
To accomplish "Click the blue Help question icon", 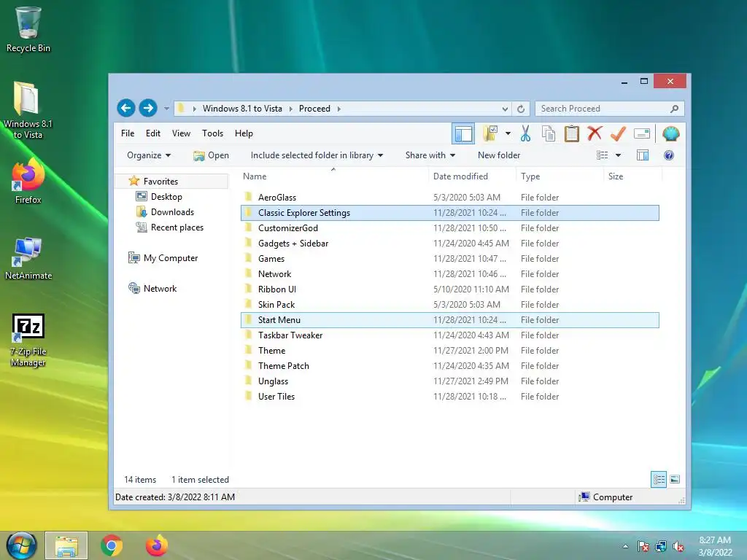I will coord(669,155).
